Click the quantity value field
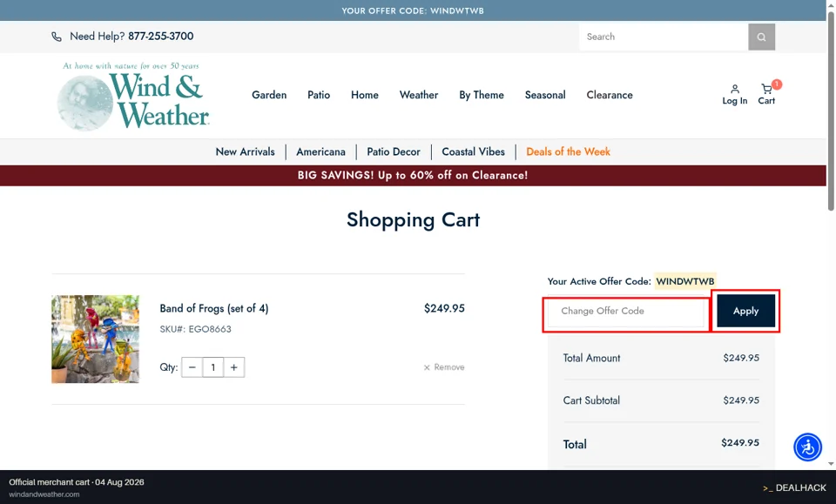Screen dimensions: 836x504 [212, 367]
